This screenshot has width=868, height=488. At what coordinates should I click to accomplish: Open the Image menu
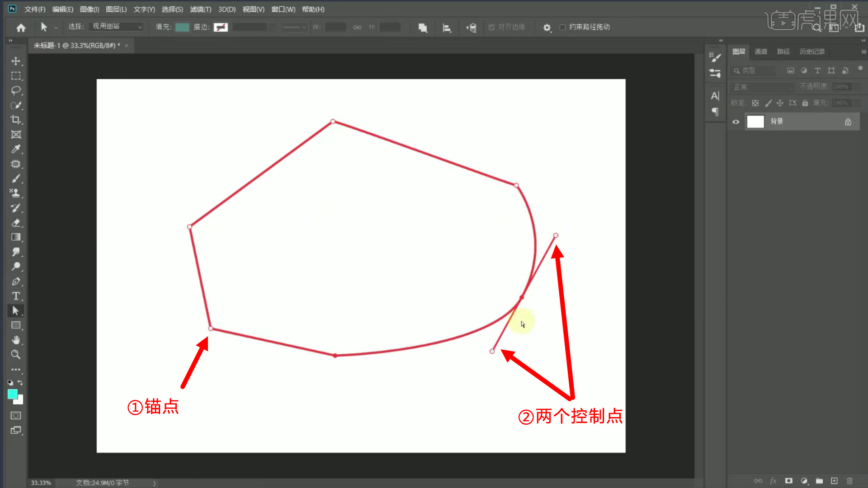90,9
